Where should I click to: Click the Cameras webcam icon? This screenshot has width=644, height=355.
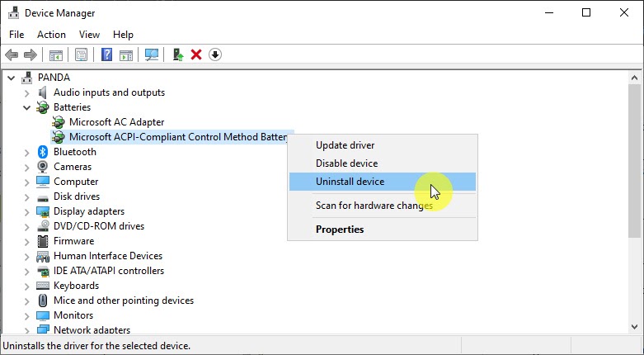tap(42, 167)
